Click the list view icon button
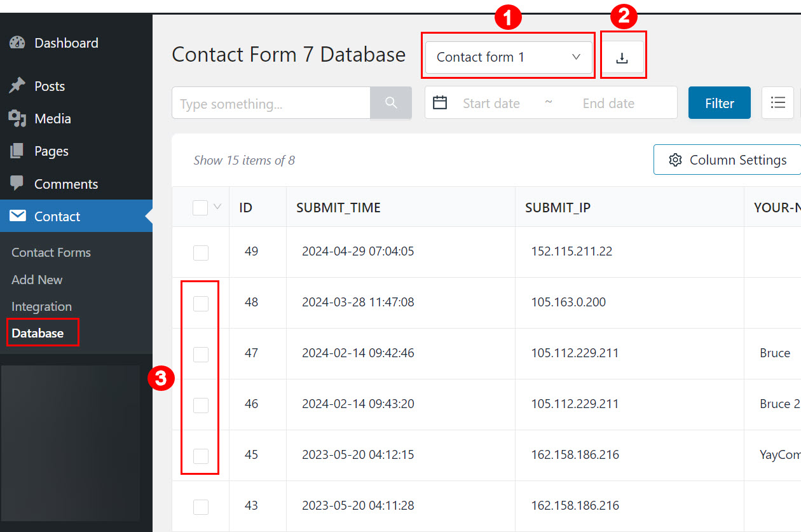Screen dimensions: 801x532 (x=777, y=103)
